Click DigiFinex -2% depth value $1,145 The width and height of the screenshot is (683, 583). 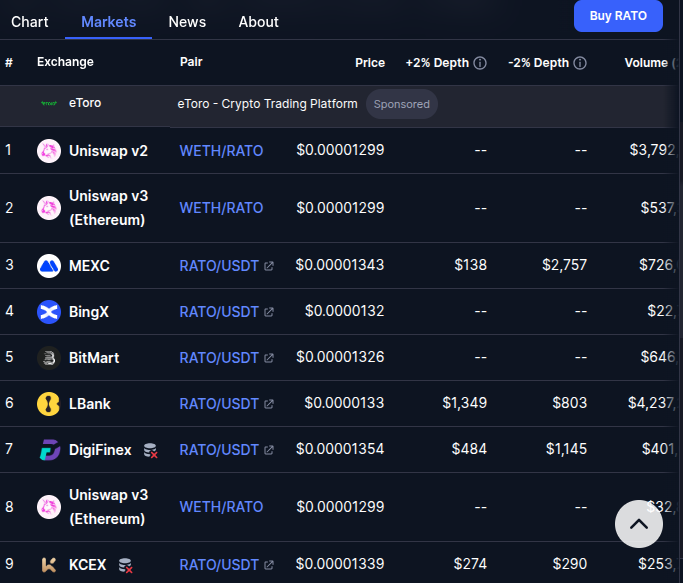point(566,449)
